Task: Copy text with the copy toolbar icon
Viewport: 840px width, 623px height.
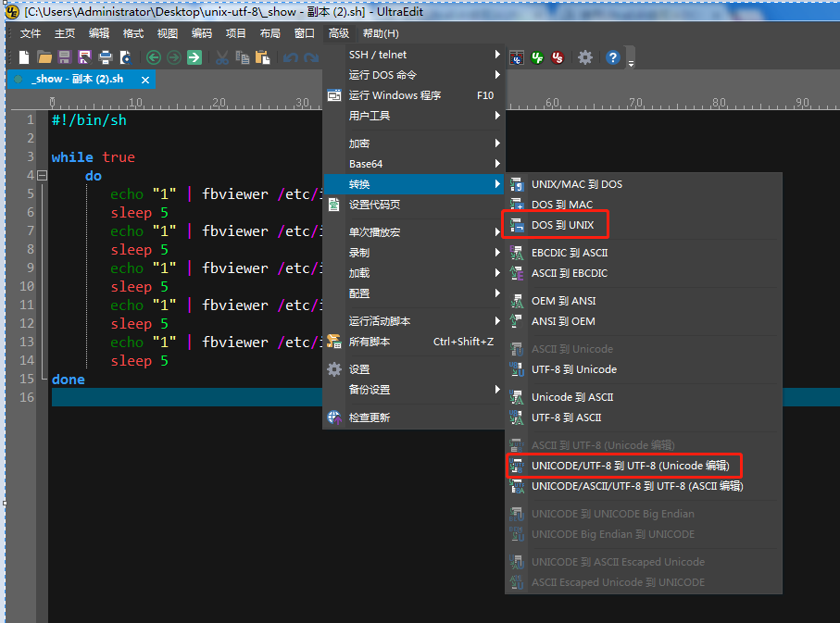Action: [242, 56]
